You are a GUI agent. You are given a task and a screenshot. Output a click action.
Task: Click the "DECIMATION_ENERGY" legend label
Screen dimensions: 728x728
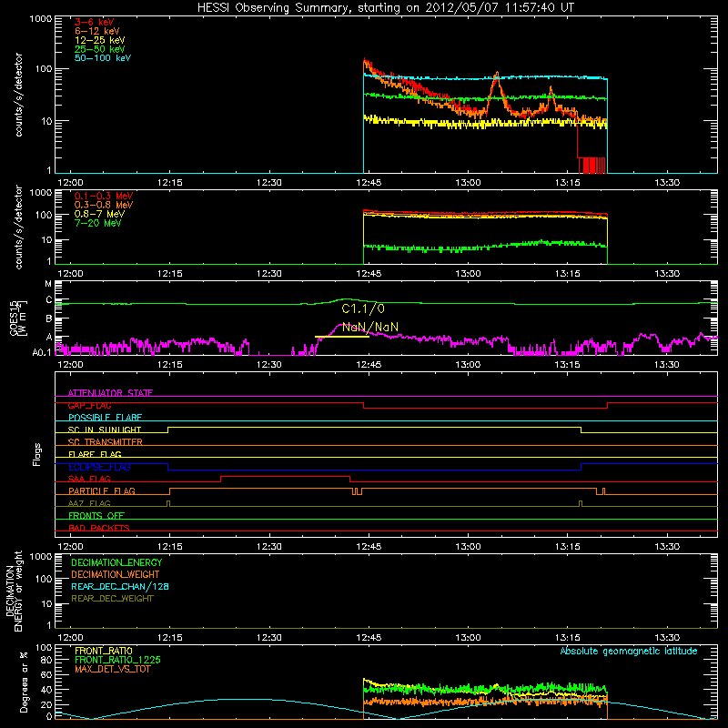tap(116, 562)
